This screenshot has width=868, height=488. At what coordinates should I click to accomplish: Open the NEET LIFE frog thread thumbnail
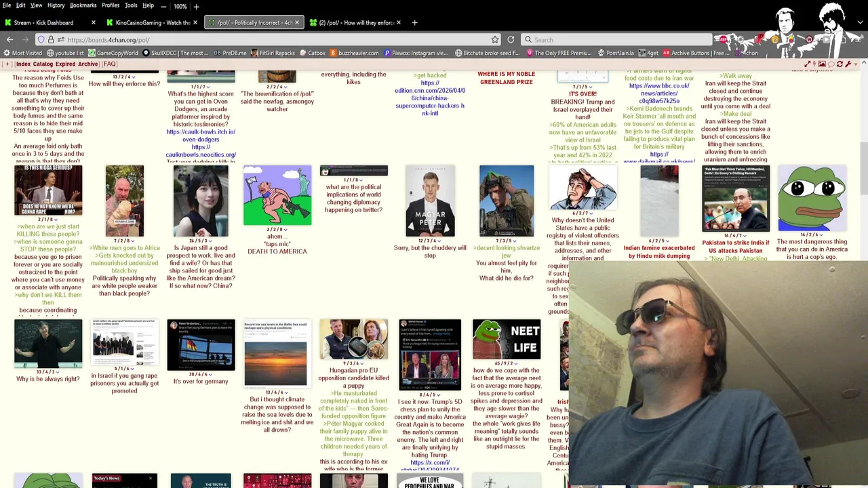(507, 340)
